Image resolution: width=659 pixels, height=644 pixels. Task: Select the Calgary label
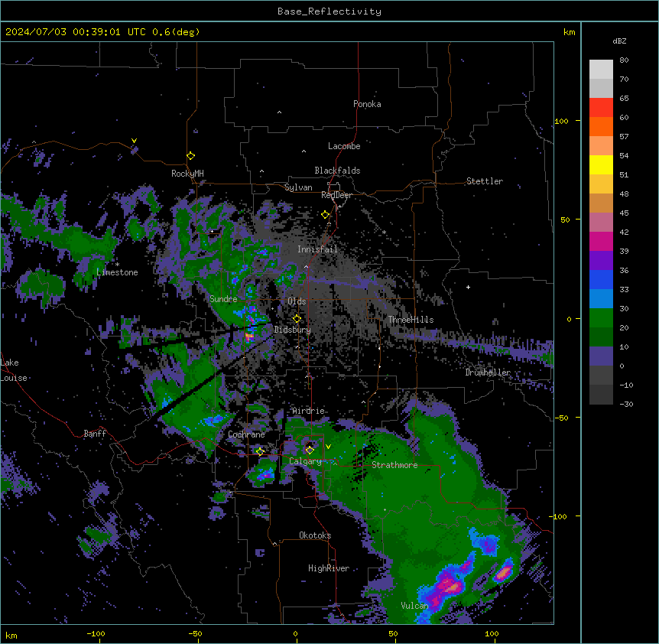(x=306, y=461)
